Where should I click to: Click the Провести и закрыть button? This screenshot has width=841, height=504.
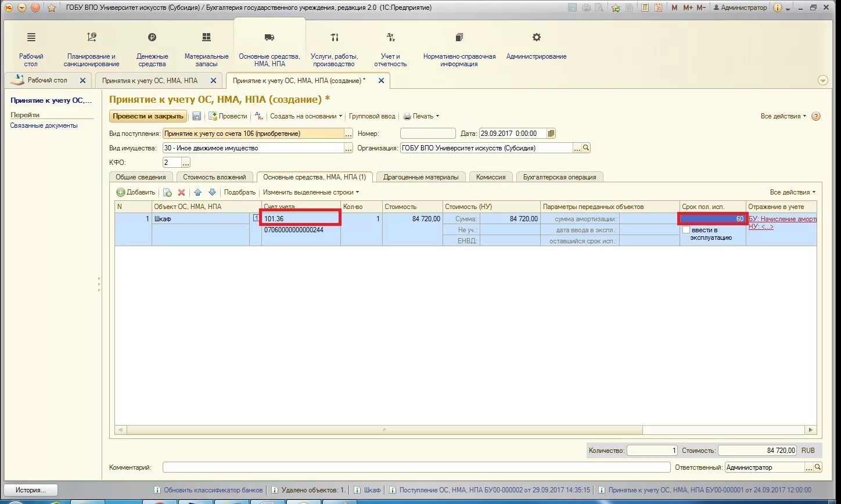[x=148, y=116]
